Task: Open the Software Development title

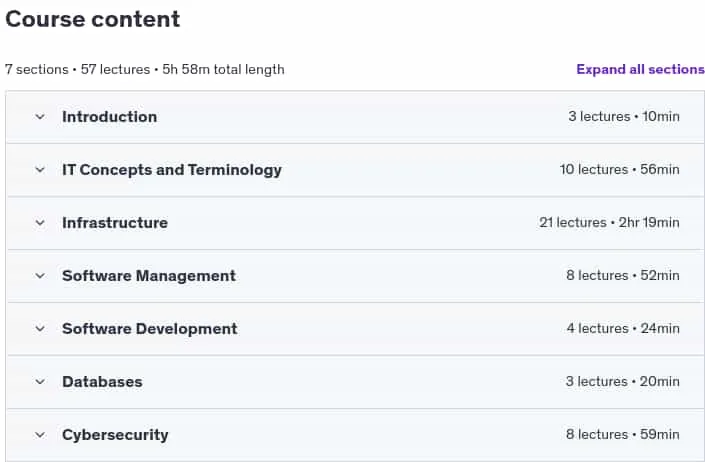Action: click(150, 329)
